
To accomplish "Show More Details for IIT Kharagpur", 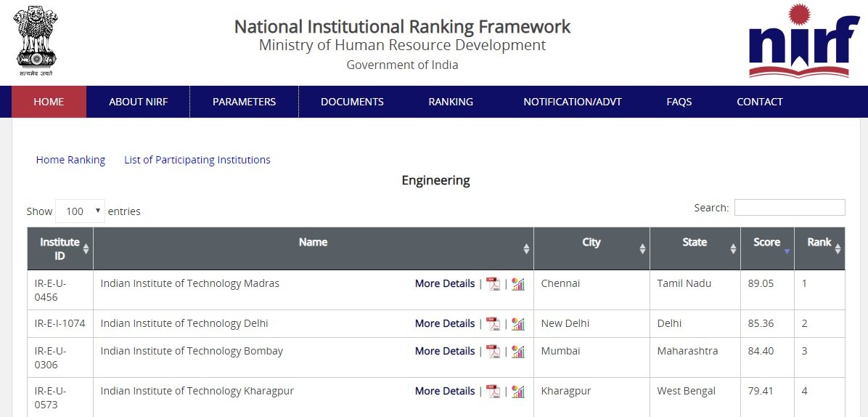I will click(445, 391).
